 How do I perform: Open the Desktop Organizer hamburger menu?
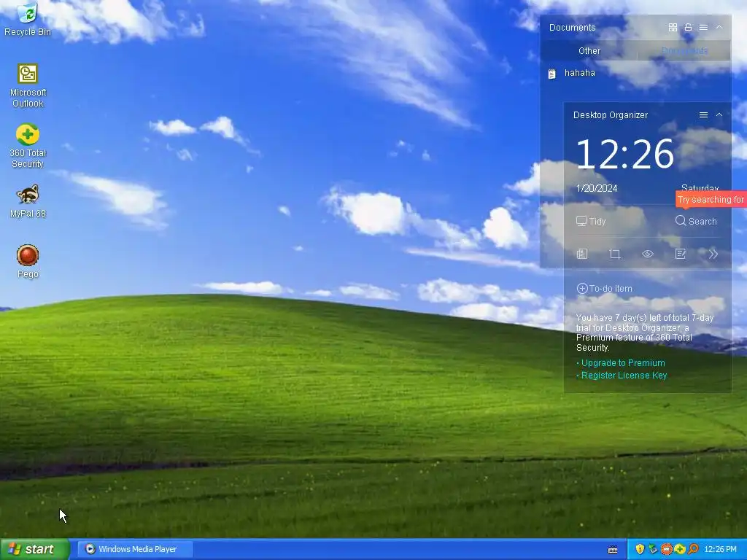point(703,114)
